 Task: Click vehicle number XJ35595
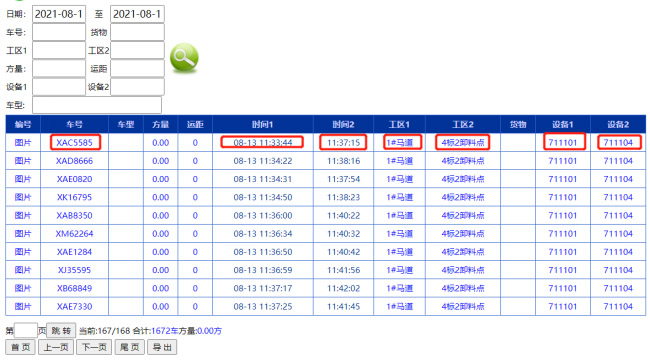(75, 270)
